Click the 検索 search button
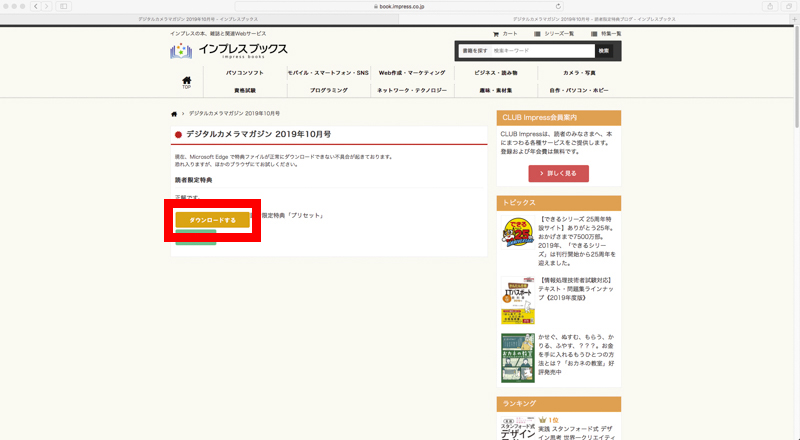Screen dimensions: 800x440 tap(604, 51)
